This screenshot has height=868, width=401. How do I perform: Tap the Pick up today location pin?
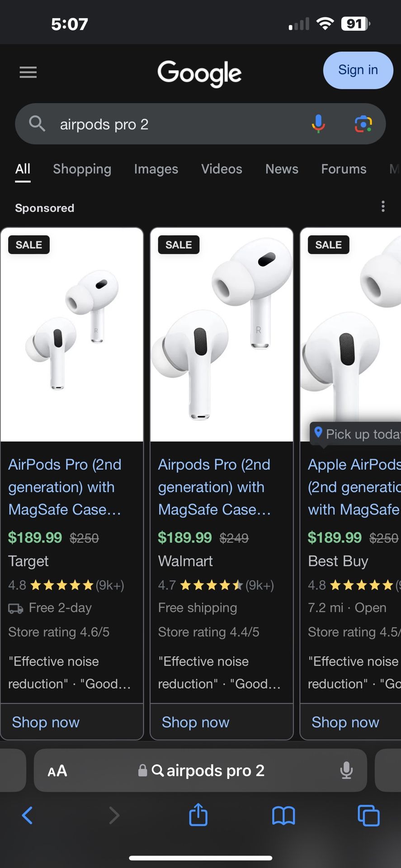[319, 433]
